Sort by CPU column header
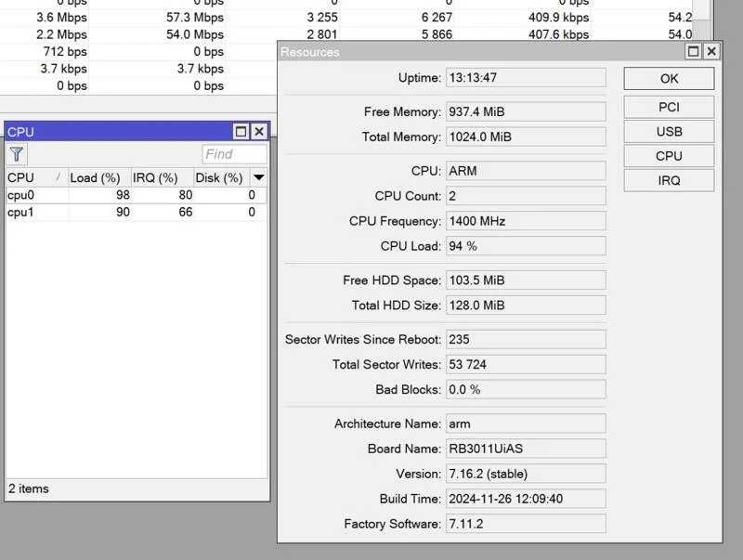This screenshot has width=743, height=560. pos(36,177)
